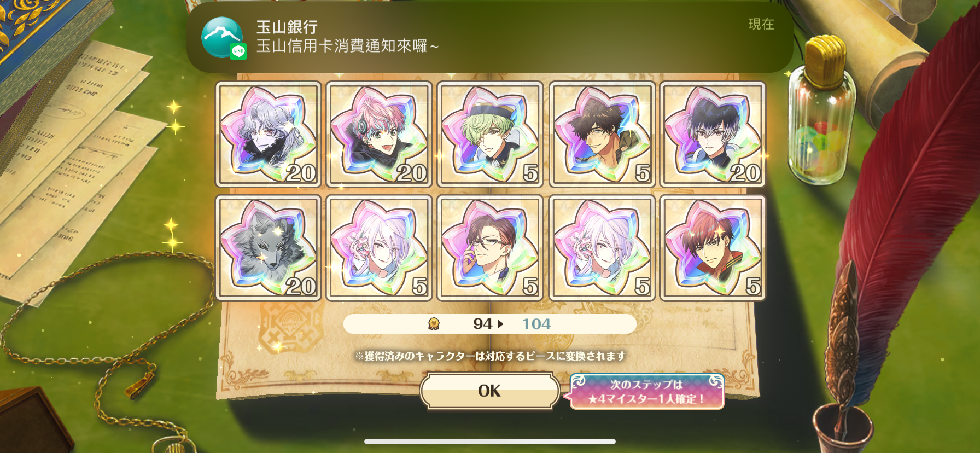Select white-haired character piece beside the wolf

379,248
